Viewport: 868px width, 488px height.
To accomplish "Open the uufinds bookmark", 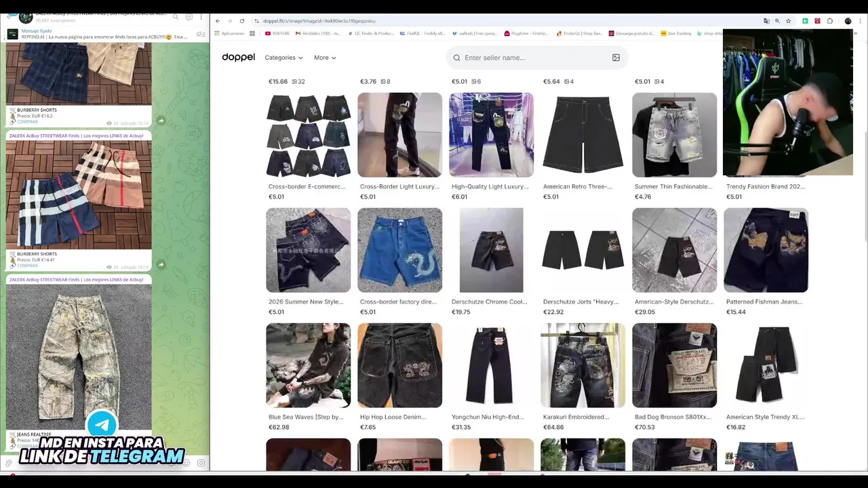I will pyautogui.click(x=475, y=33).
